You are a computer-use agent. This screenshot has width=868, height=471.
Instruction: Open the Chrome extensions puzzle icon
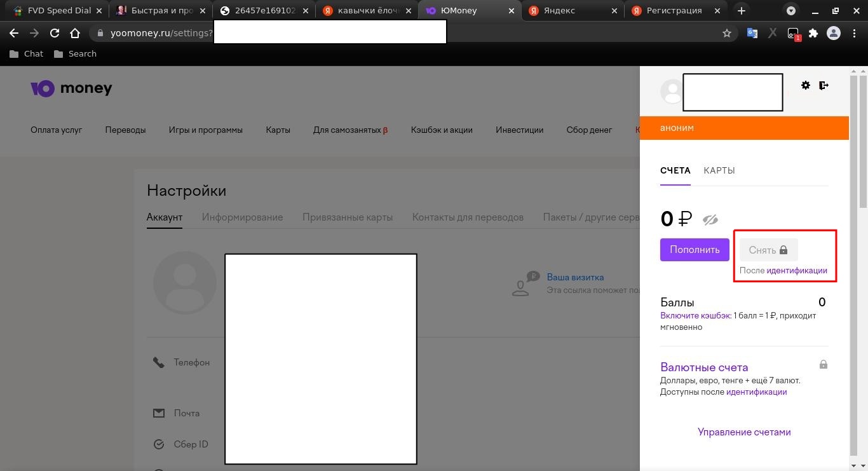pyautogui.click(x=813, y=32)
